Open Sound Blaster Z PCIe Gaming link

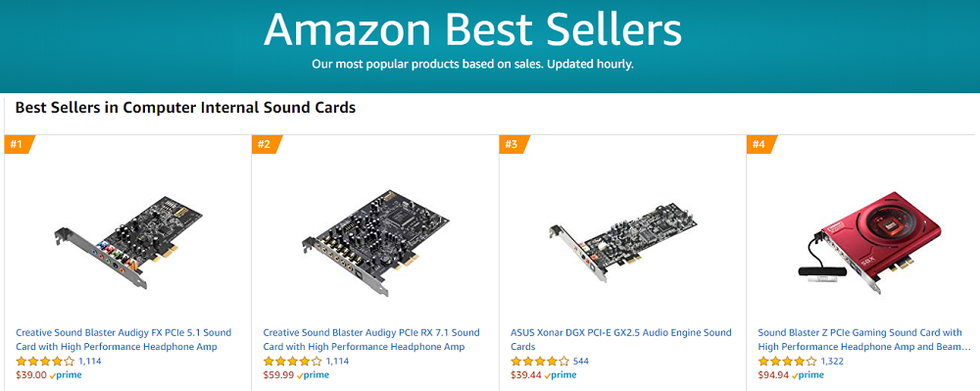864,340
